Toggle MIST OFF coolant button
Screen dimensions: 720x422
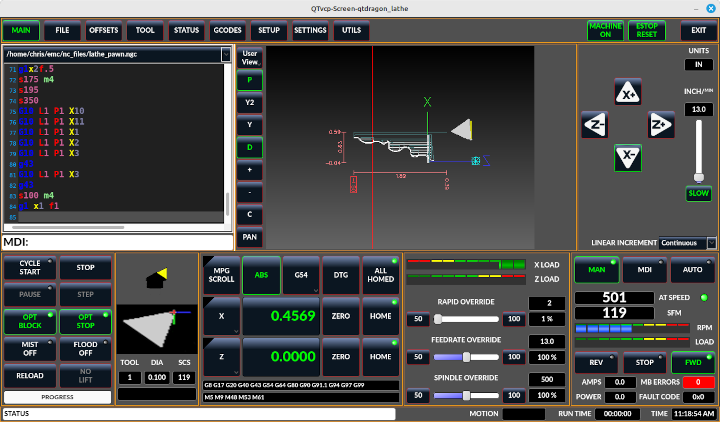point(30,348)
